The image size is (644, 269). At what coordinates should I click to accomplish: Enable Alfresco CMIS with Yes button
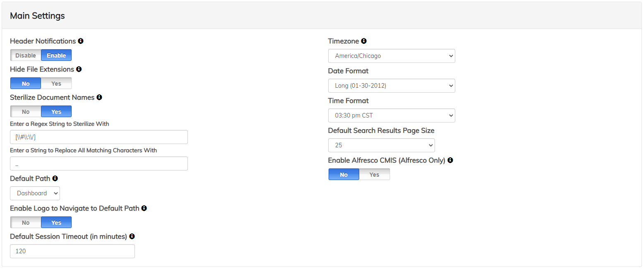coord(374,174)
